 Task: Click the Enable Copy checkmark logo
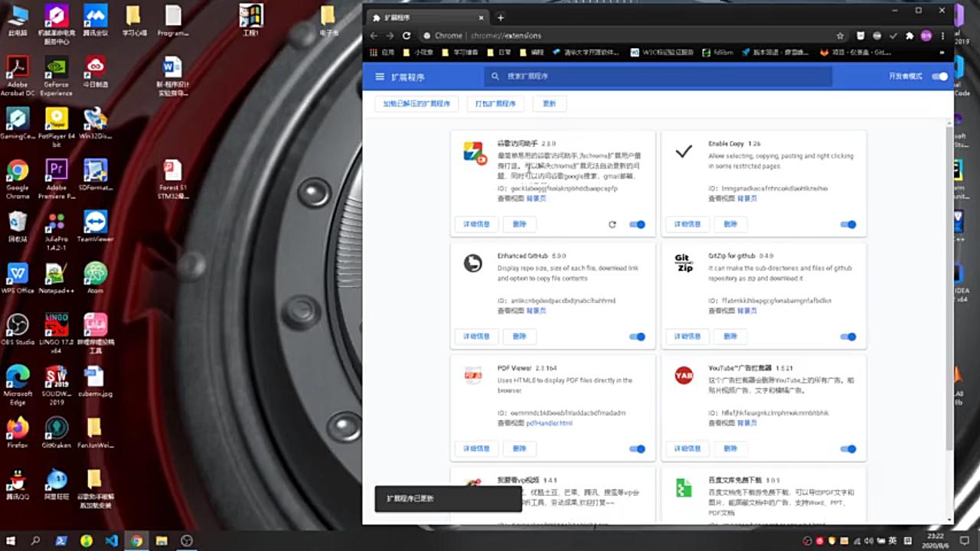(x=684, y=151)
